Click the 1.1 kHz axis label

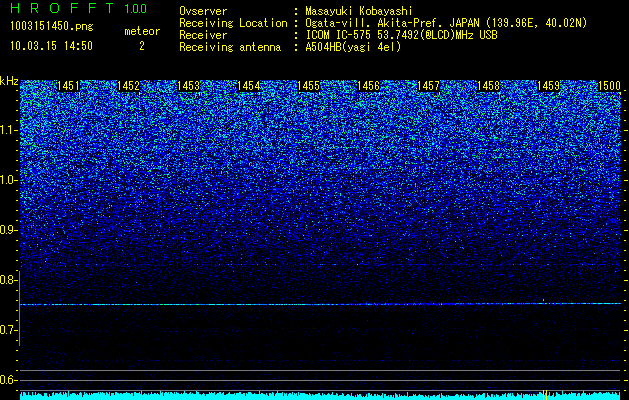click(x=9, y=130)
